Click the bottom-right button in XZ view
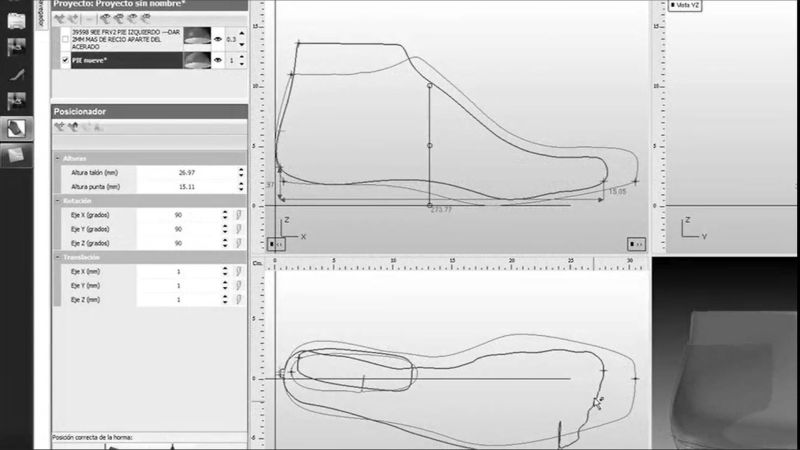This screenshot has height=450, width=800. pyautogui.click(x=636, y=244)
